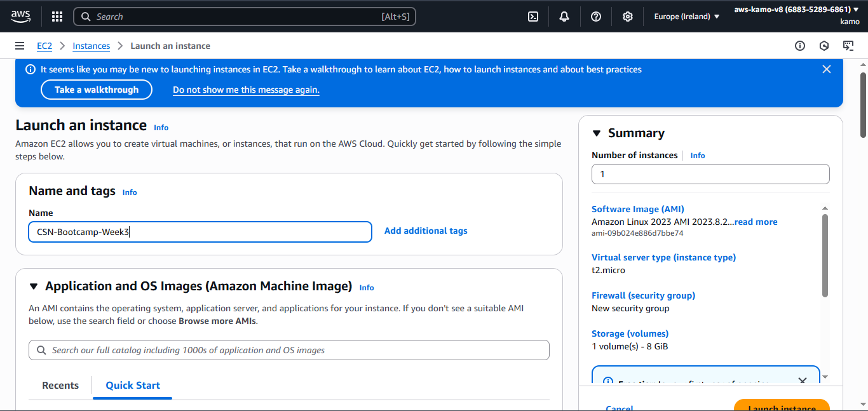
Task: Click Take a walkthrough
Action: pyautogui.click(x=96, y=90)
